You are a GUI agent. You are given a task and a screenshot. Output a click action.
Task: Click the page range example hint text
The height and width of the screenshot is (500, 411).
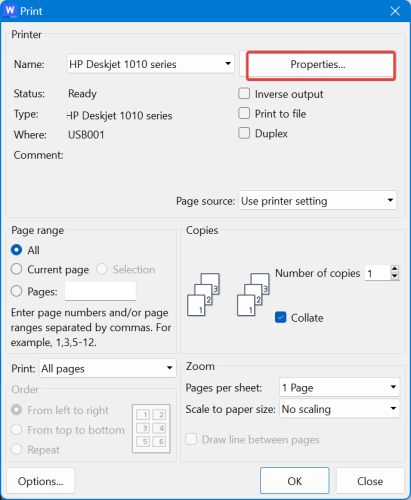[x=91, y=327]
